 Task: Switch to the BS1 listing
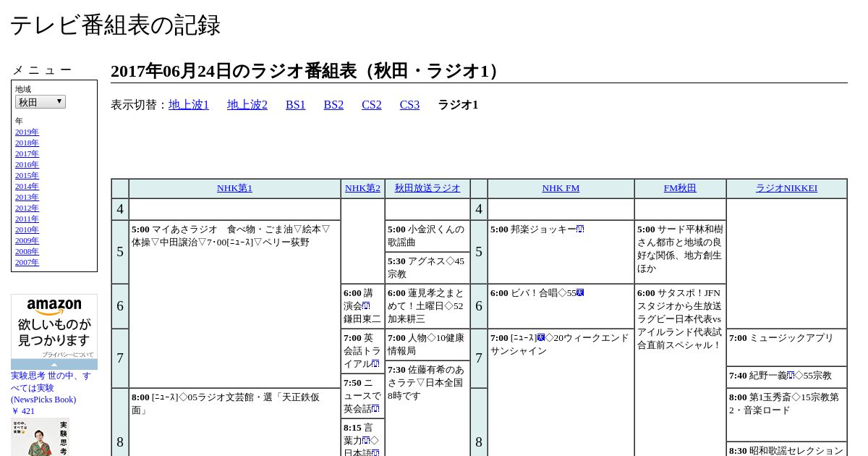(x=296, y=105)
